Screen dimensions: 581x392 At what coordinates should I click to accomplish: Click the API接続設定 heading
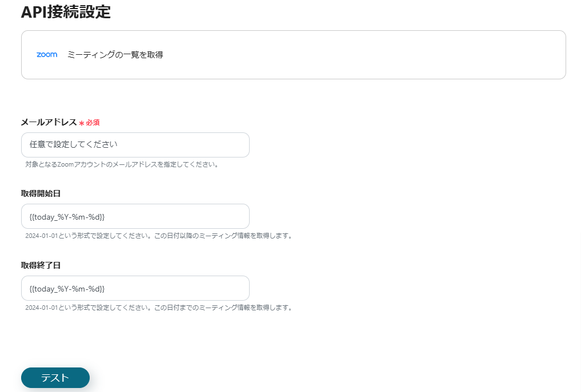(66, 12)
